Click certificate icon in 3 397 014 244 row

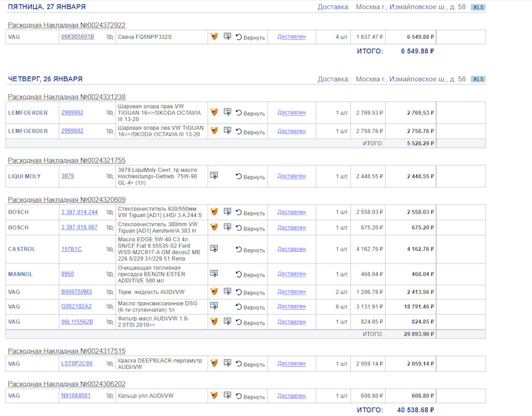click(227, 211)
